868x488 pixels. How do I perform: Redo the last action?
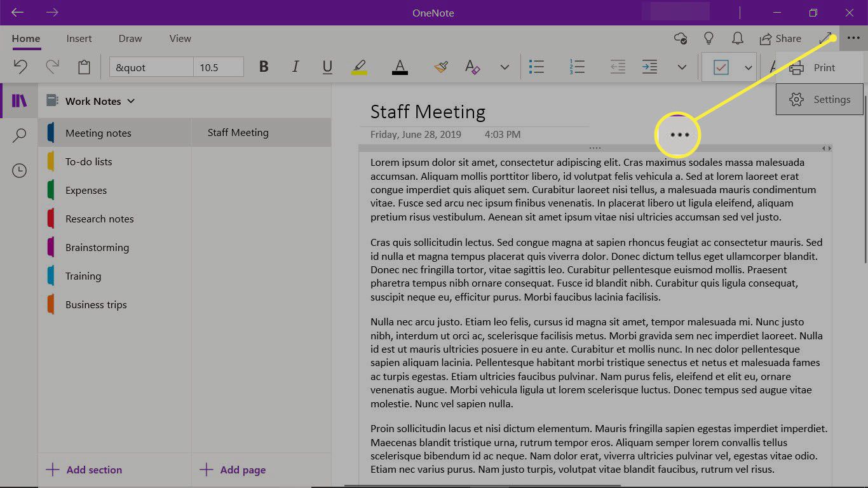click(52, 67)
